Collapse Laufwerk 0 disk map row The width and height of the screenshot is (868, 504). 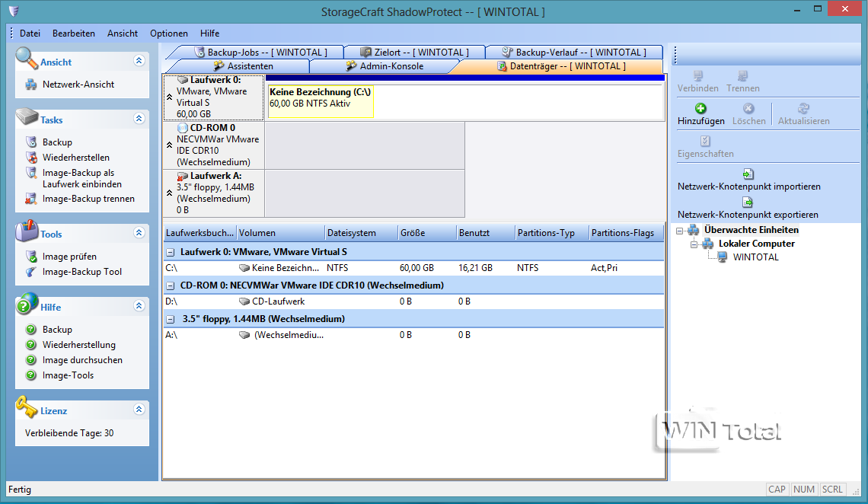[169, 97]
